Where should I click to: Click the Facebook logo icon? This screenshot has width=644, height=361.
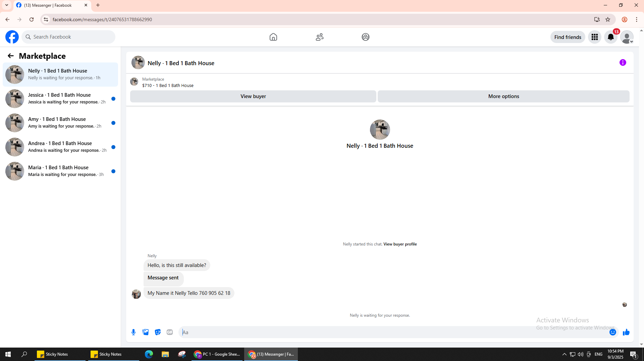pos(12,37)
